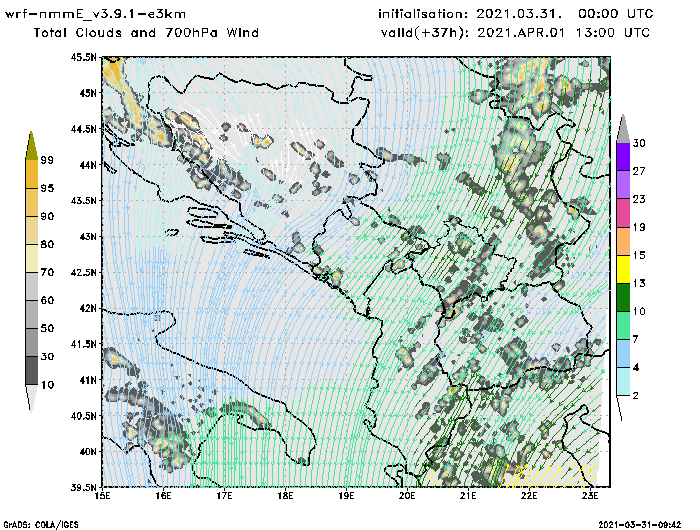
Task: Click the '39.5N' latitude label
Action: (83, 487)
